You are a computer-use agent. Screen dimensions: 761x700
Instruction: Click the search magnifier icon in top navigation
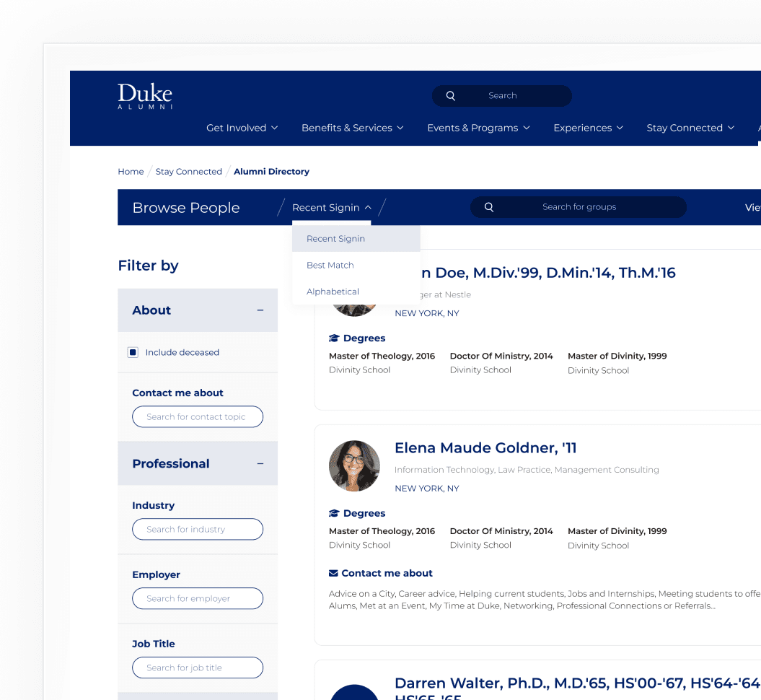pos(450,95)
